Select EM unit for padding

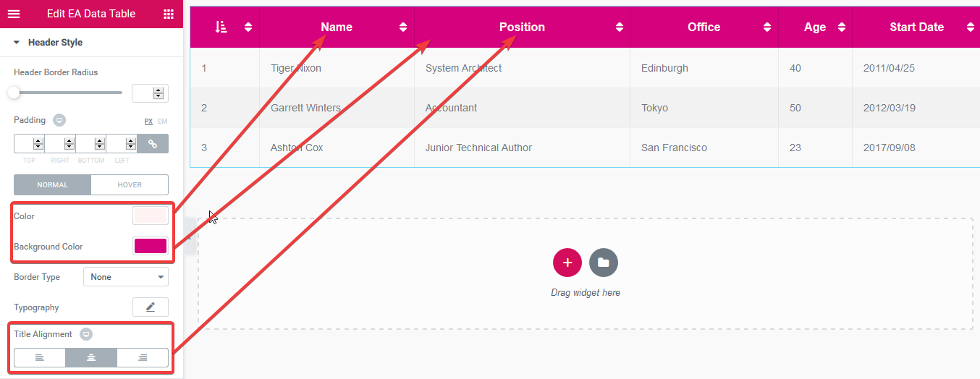[x=163, y=121]
